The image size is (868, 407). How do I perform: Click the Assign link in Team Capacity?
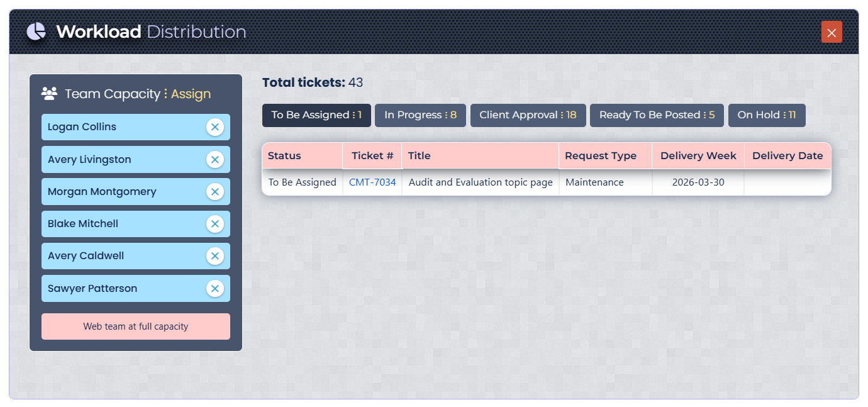(191, 94)
